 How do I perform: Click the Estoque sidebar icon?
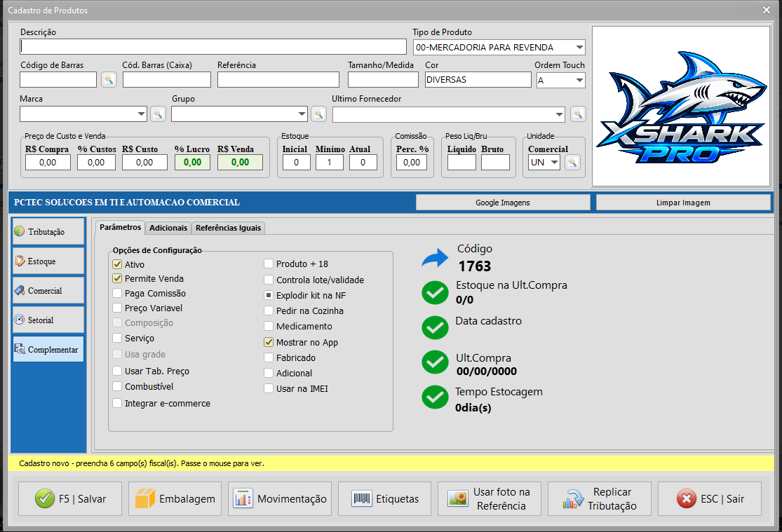pyautogui.click(x=20, y=261)
